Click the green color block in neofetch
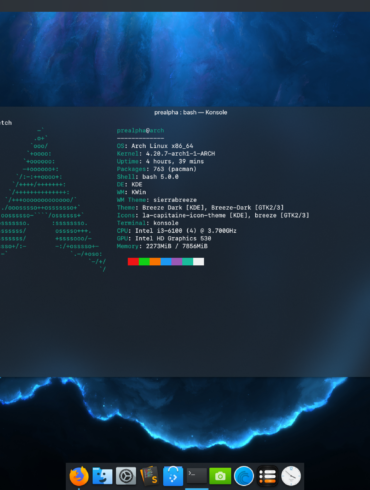The image size is (370, 490). click(x=144, y=262)
